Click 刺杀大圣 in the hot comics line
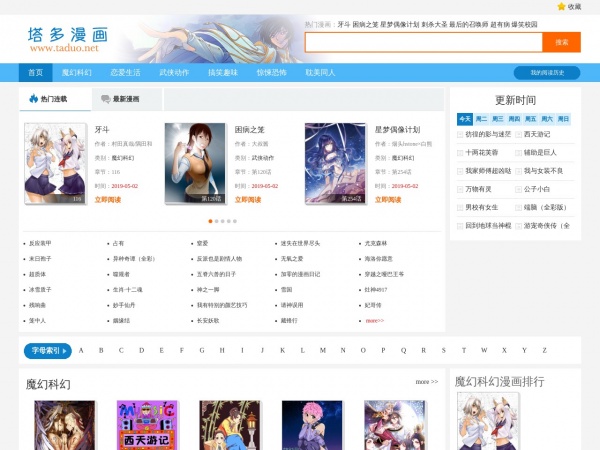The image size is (600, 450). point(434,24)
